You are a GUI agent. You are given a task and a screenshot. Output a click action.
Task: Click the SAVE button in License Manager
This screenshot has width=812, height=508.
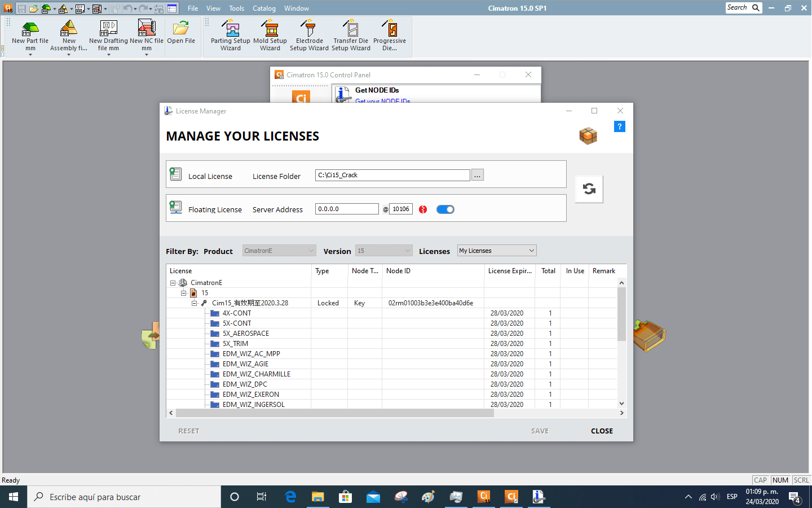(x=540, y=431)
